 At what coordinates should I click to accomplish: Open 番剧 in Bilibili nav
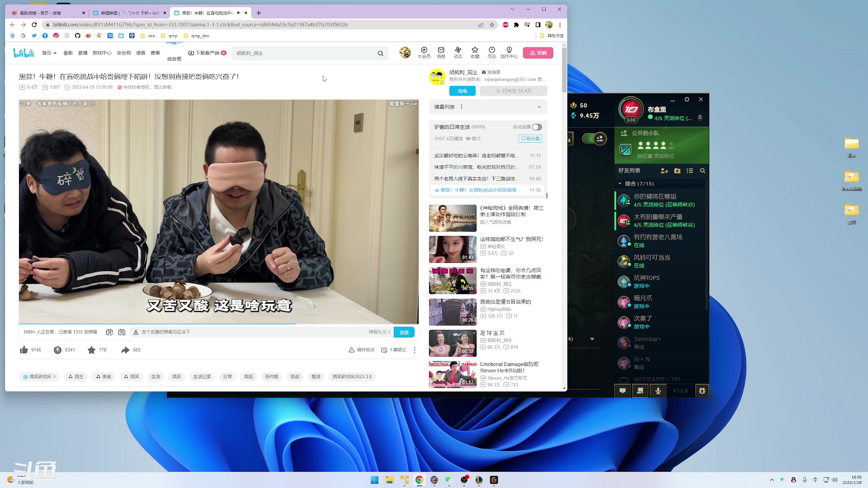tap(68, 53)
